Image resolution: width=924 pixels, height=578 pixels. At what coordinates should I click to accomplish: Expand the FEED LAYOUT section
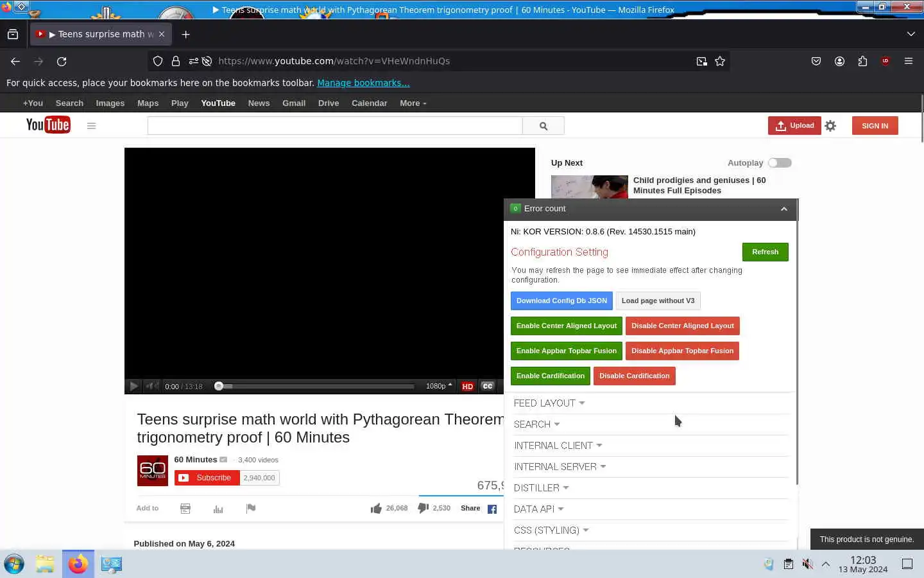coord(549,403)
